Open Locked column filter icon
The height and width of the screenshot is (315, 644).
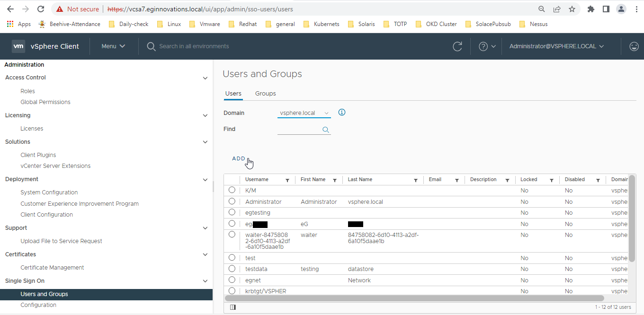point(552,180)
